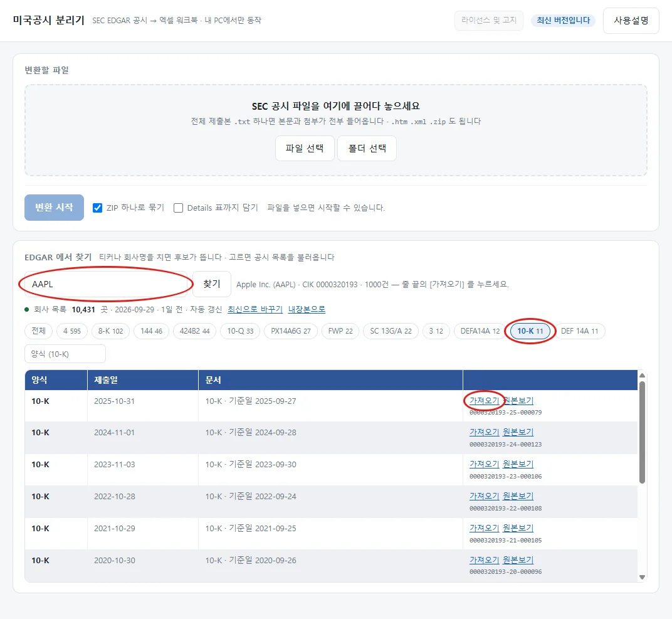Open the 사용설명 button
This screenshot has height=619, width=672.
tap(631, 21)
